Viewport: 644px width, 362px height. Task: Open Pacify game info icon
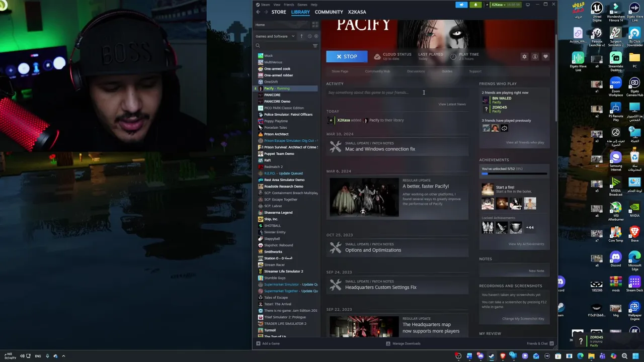coord(535,57)
